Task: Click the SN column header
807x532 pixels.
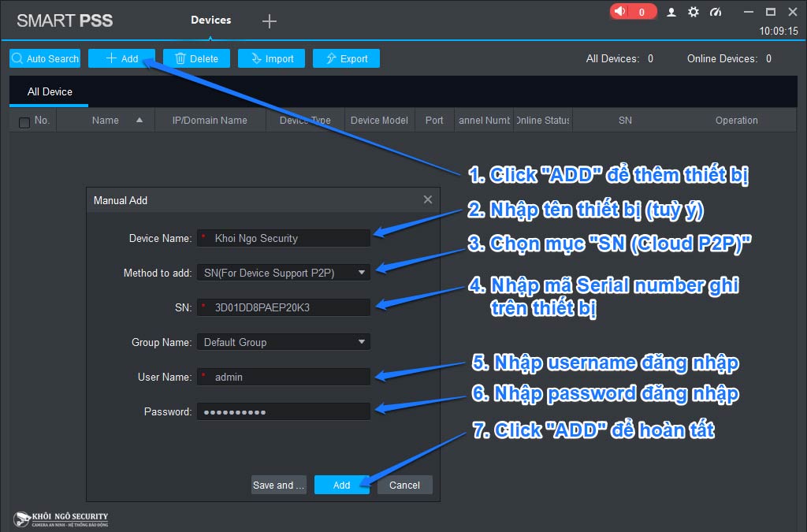Action: (x=625, y=121)
